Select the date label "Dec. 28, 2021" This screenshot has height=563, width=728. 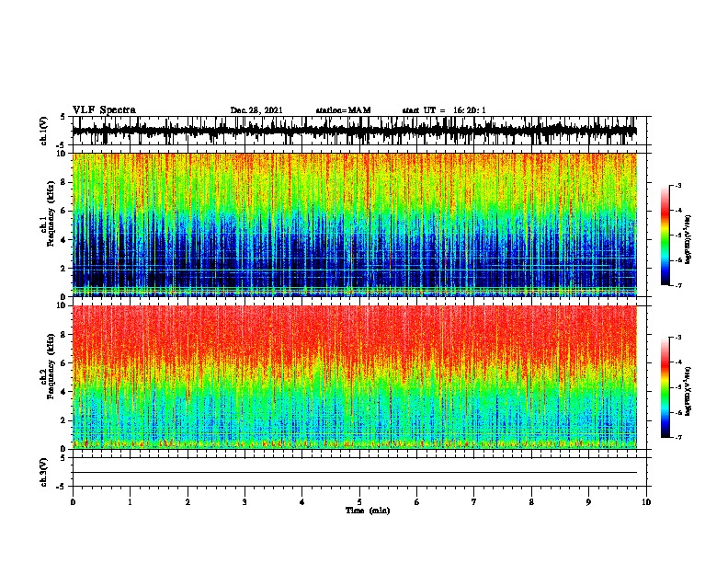point(256,110)
